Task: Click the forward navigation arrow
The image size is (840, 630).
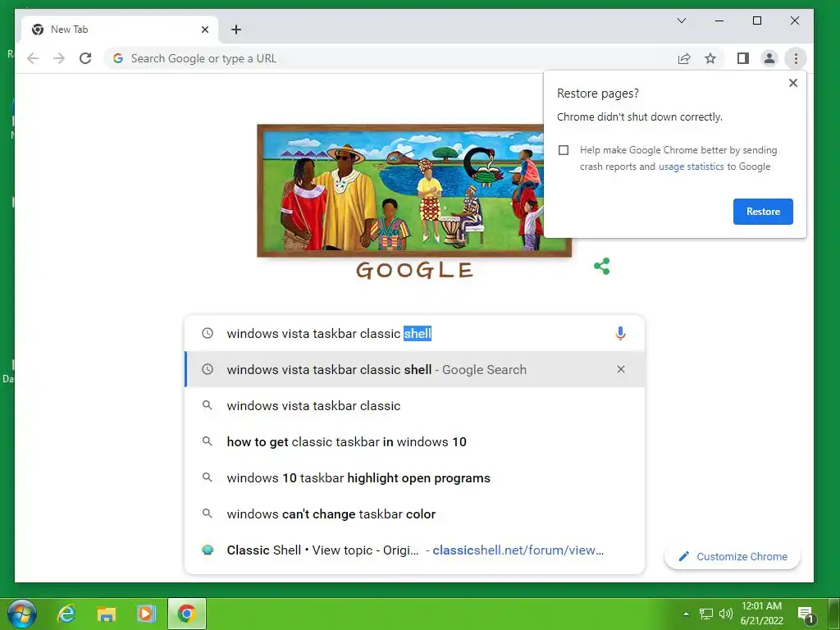Action: [59, 58]
